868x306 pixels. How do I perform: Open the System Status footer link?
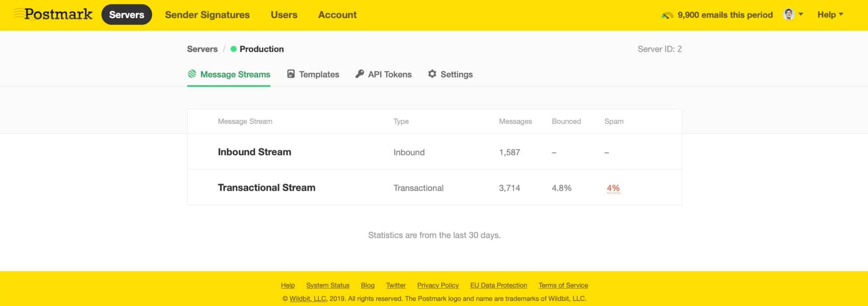click(x=328, y=285)
